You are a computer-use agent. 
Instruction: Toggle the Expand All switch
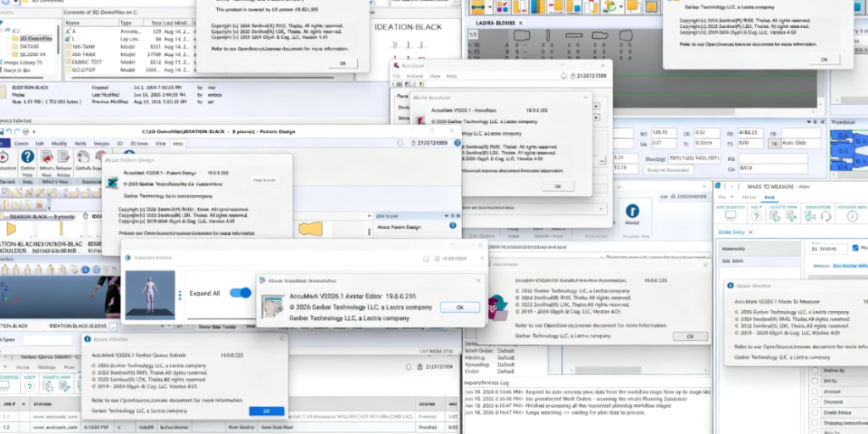click(240, 292)
